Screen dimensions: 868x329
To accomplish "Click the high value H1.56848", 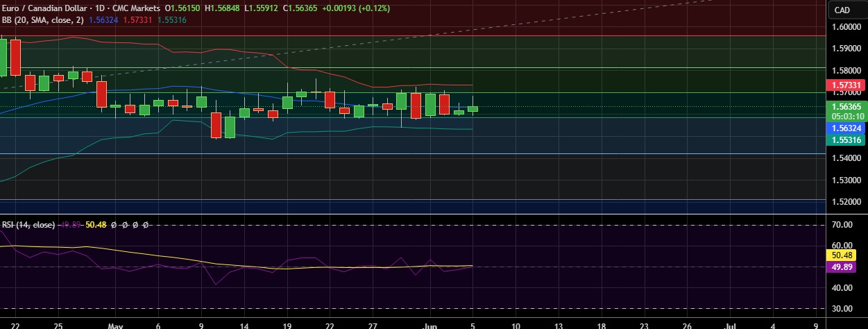I will click(221, 8).
